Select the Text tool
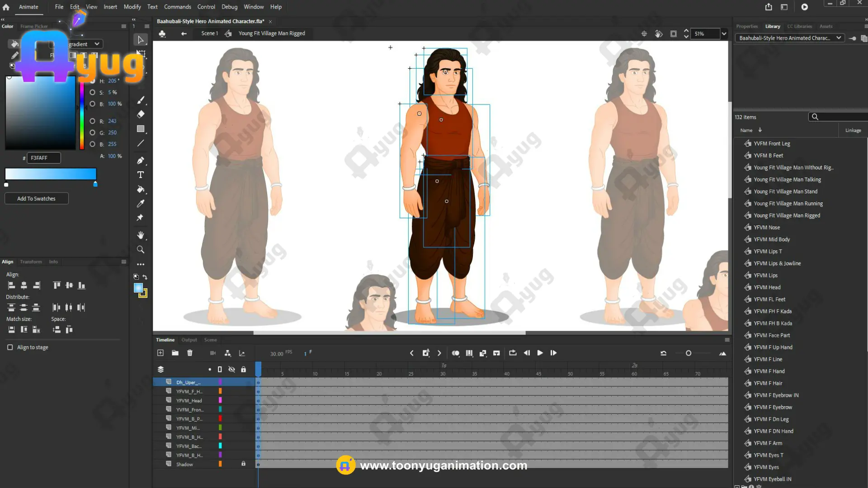The width and height of the screenshot is (868, 488). (141, 175)
